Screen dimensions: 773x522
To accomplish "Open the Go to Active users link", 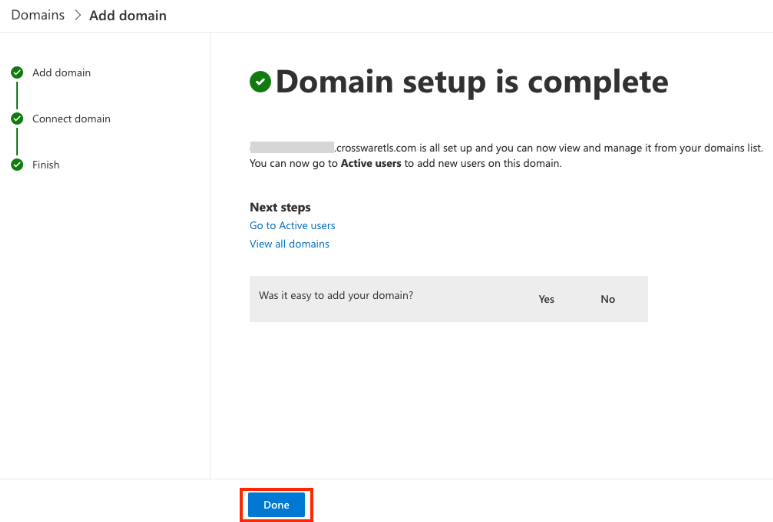I will pyautogui.click(x=292, y=226).
